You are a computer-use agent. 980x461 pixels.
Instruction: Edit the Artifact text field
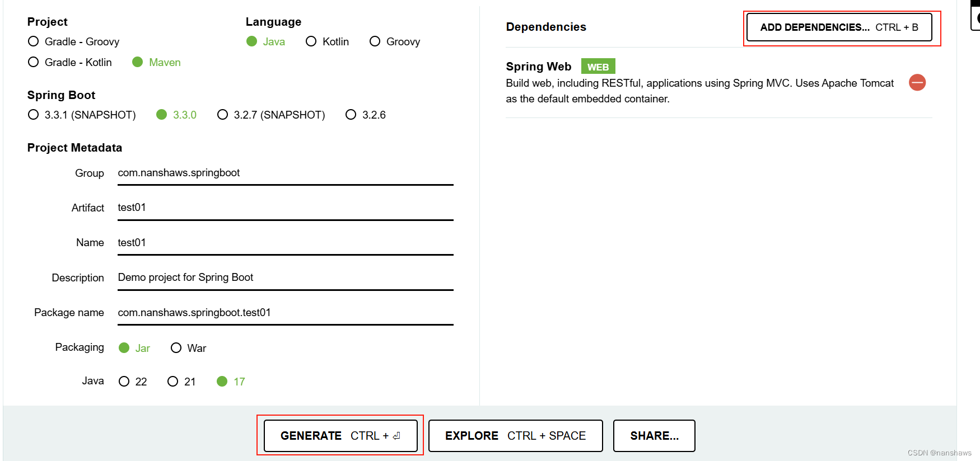[x=285, y=208]
